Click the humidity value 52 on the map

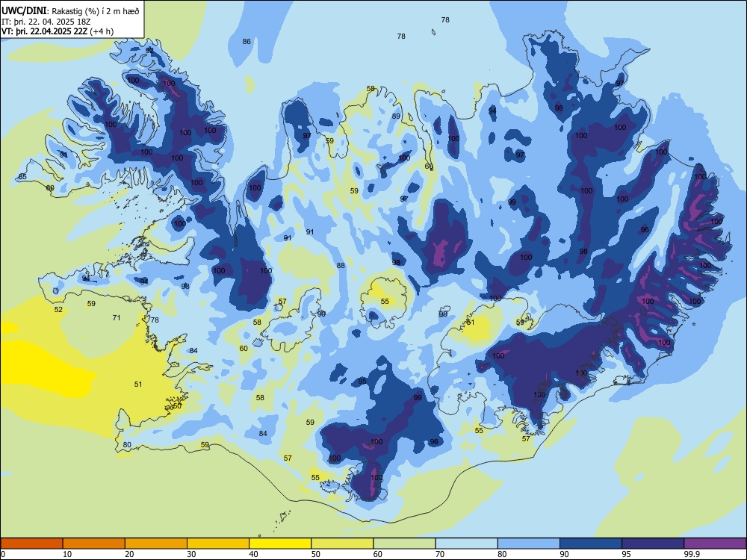(58, 310)
